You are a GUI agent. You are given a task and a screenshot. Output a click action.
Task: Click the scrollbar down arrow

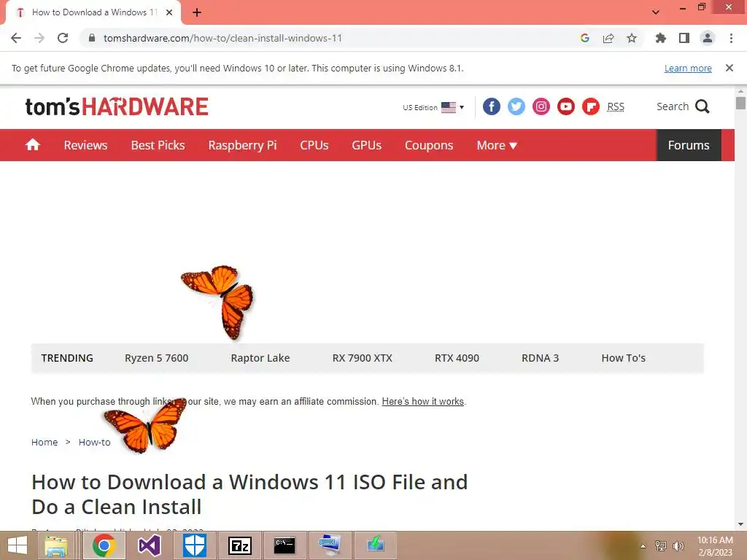click(x=740, y=524)
